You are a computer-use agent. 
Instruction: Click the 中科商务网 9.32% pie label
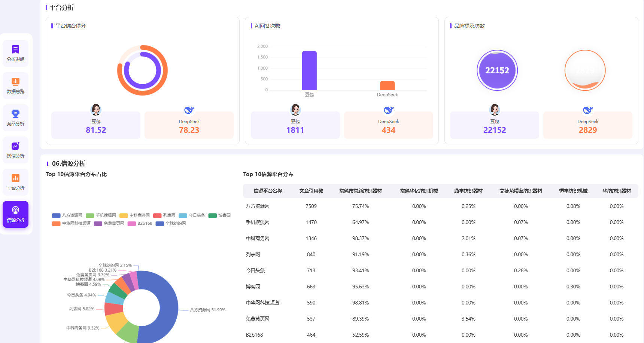[83, 328]
